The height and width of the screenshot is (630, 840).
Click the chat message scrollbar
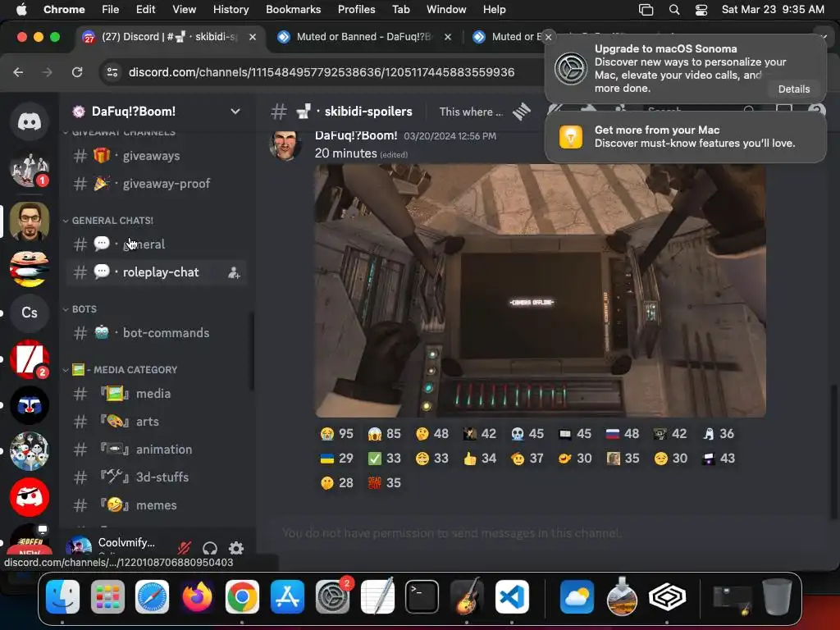pos(833,452)
